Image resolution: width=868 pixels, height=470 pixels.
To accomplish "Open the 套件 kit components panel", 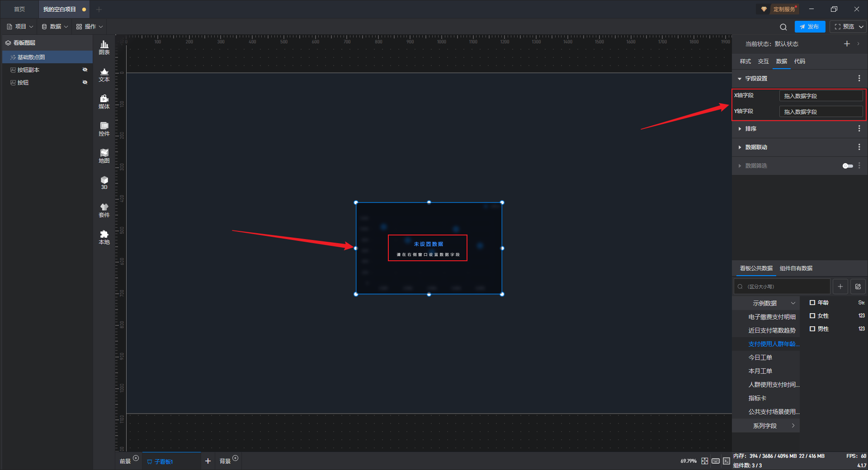I will pyautogui.click(x=104, y=210).
